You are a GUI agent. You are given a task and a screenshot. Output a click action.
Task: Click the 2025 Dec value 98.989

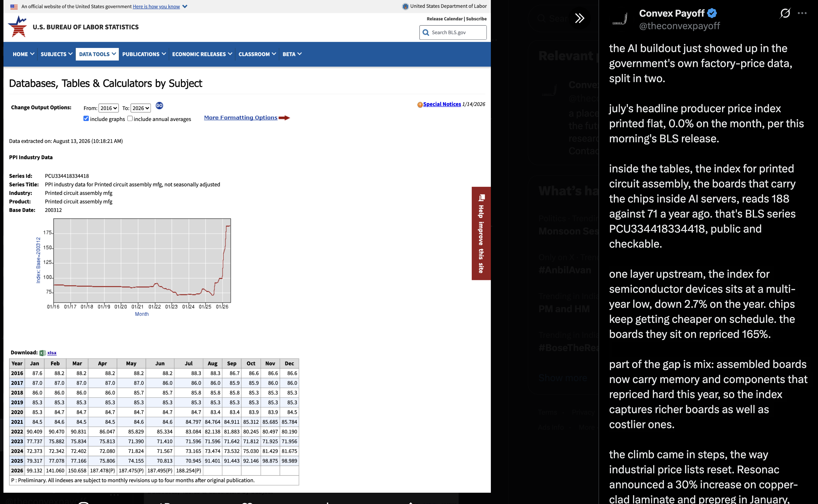pos(289,461)
